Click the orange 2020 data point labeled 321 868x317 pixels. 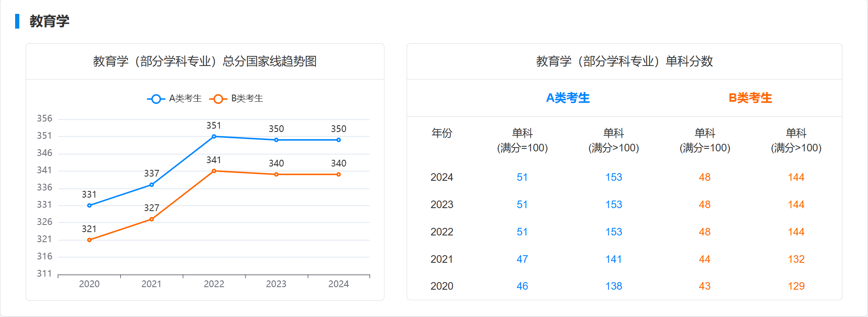tap(89, 240)
